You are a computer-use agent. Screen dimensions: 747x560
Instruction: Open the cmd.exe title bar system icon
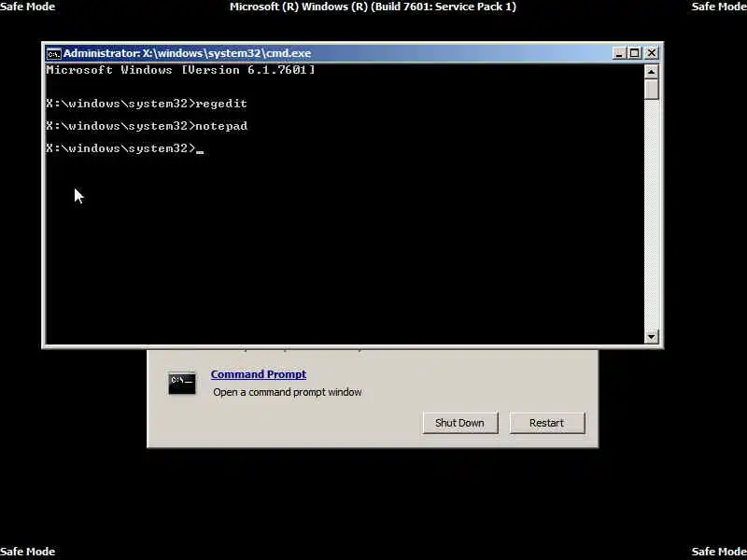[x=53, y=54]
